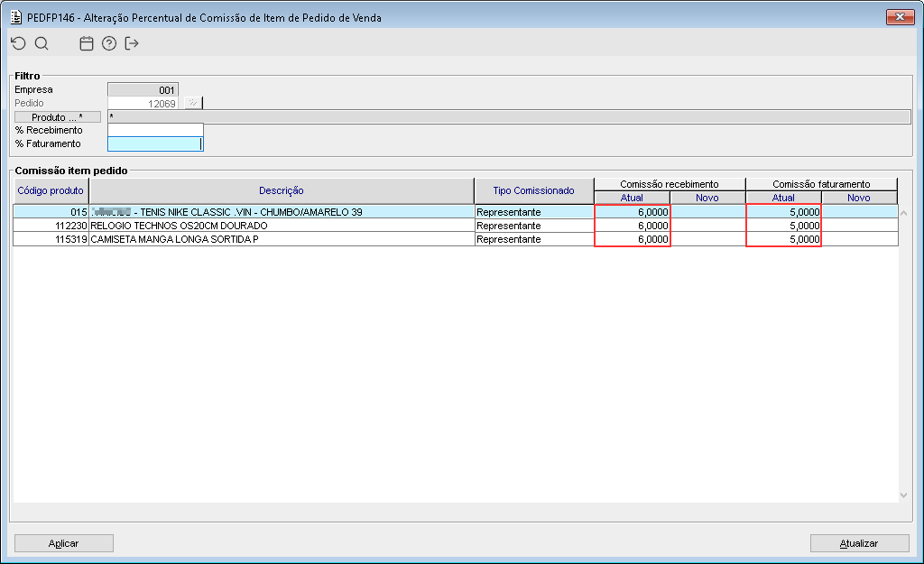Screen dimensions: 924x564
Task: Click recebimento Novo cell in RELOGIO row
Action: click(x=707, y=226)
